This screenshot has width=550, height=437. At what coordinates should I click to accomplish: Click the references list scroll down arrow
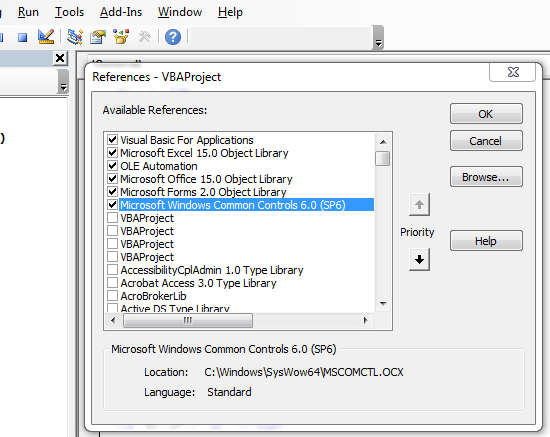pos(383,303)
